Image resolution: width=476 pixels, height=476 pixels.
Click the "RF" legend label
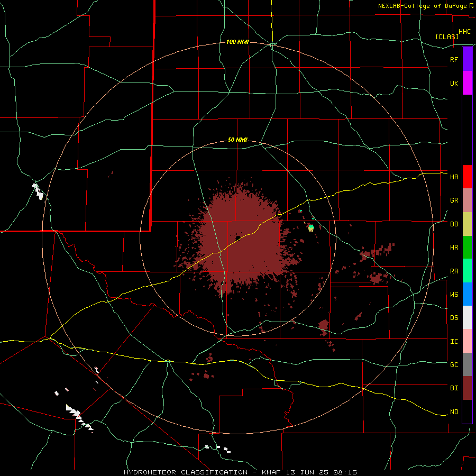(454, 59)
